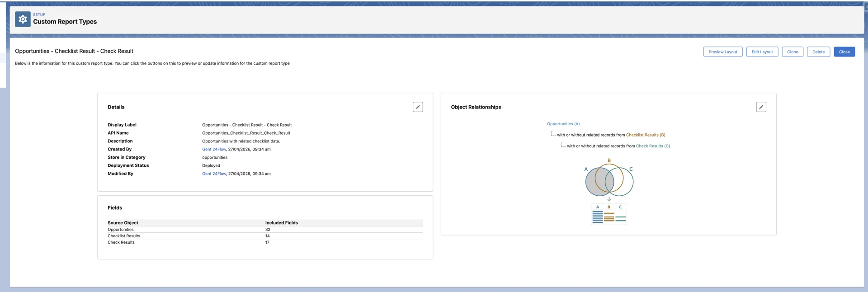Viewport: 868px width, 292px height.
Task: Clone this custom report type
Action: (792, 52)
